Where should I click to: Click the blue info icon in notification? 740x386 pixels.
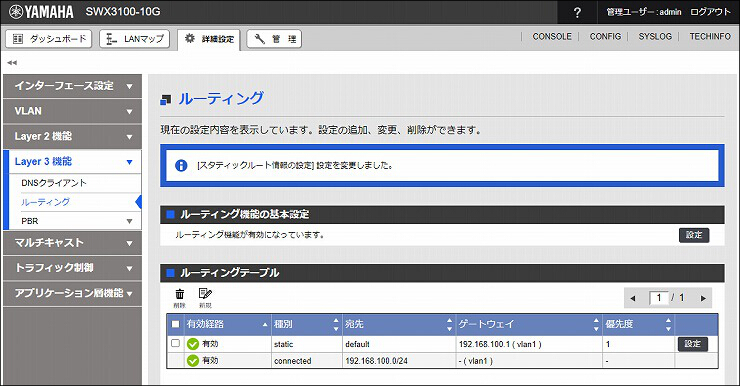click(181, 165)
